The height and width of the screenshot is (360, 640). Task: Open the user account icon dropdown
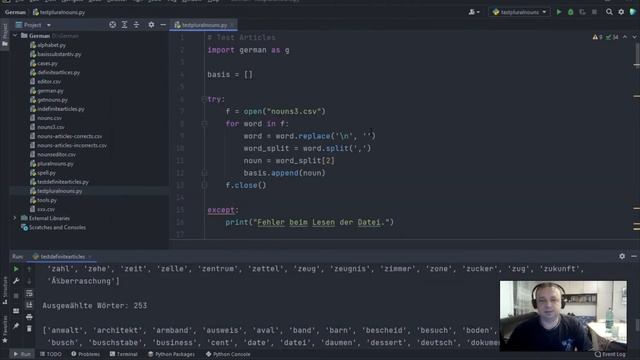pyautogui.click(x=474, y=12)
